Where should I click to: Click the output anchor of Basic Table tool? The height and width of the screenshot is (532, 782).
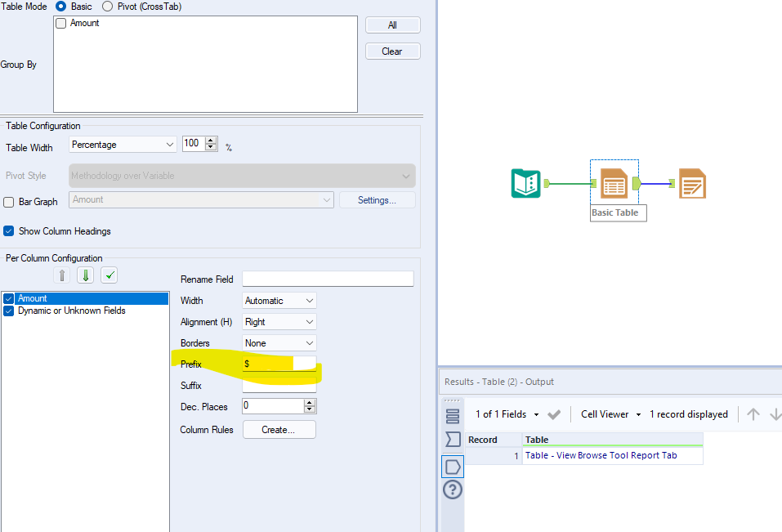[x=637, y=184]
